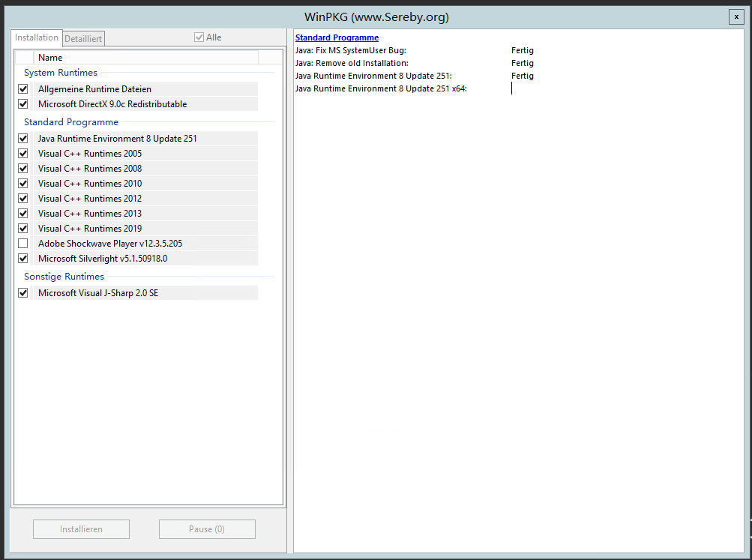Select the Adobe Shockwave Player v12.3.5.205 row text
752x560 pixels.
point(110,244)
